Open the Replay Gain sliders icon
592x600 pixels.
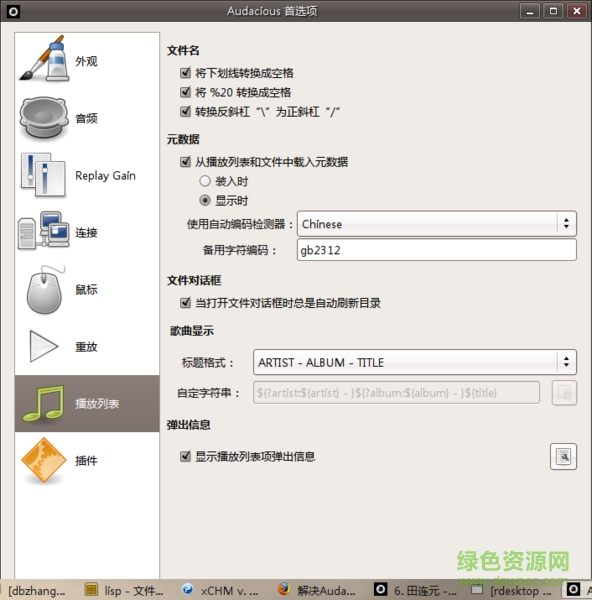coord(44,175)
